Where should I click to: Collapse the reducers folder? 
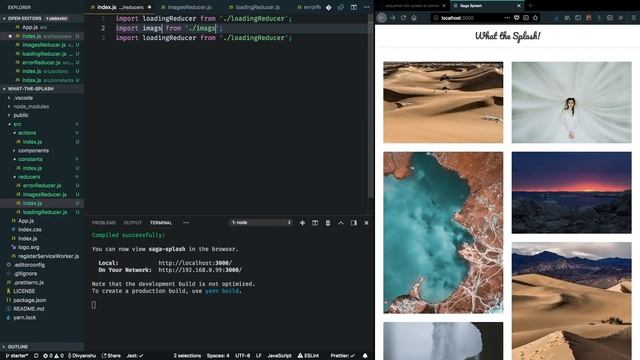click(x=29, y=177)
